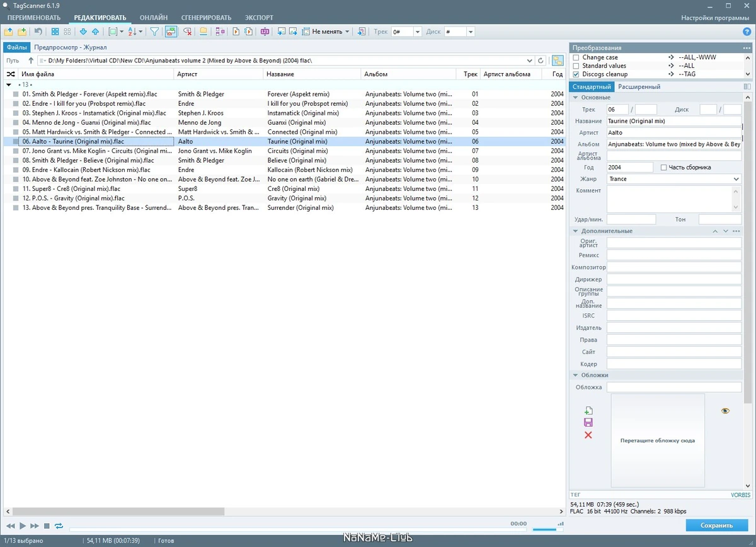Click the yellow folder icon in the toolbar

[x=203, y=32]
